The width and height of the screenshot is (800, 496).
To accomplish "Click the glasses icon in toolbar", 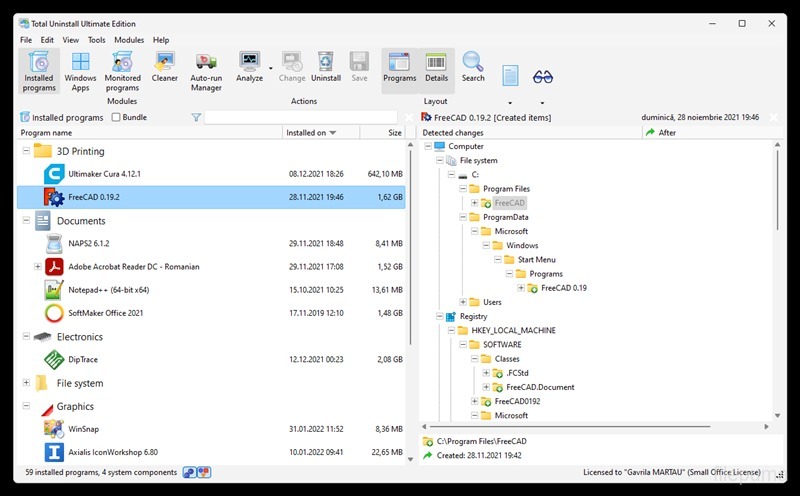I will click(x=542, y=76).
